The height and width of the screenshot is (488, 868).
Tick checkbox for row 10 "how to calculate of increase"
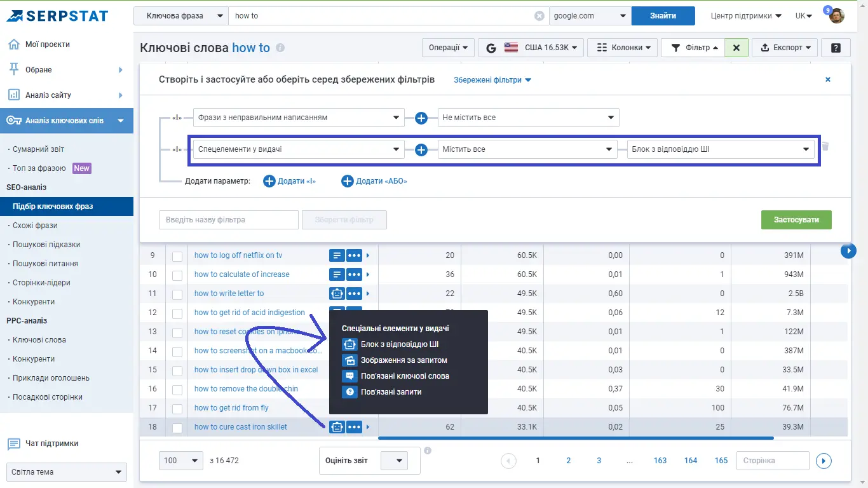point(177,275)
